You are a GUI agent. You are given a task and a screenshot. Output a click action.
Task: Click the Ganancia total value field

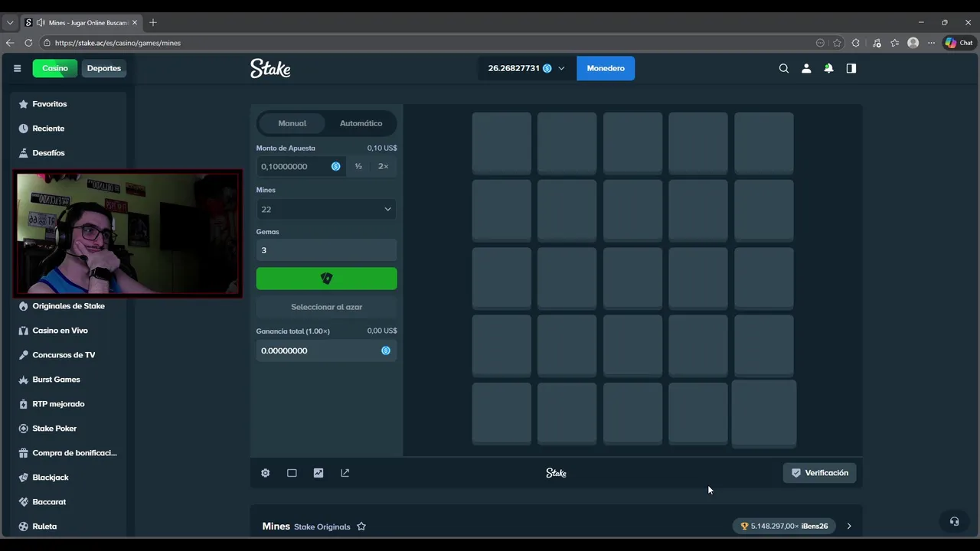326,350
